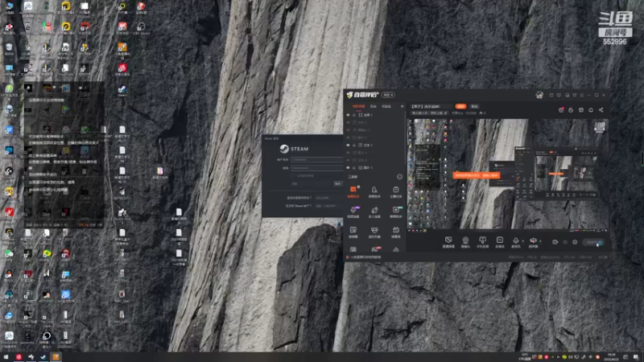Tick the remember password checkbox in Steam
The height and width of the screenshot is (362, 644).
click(x=293, y=175)
